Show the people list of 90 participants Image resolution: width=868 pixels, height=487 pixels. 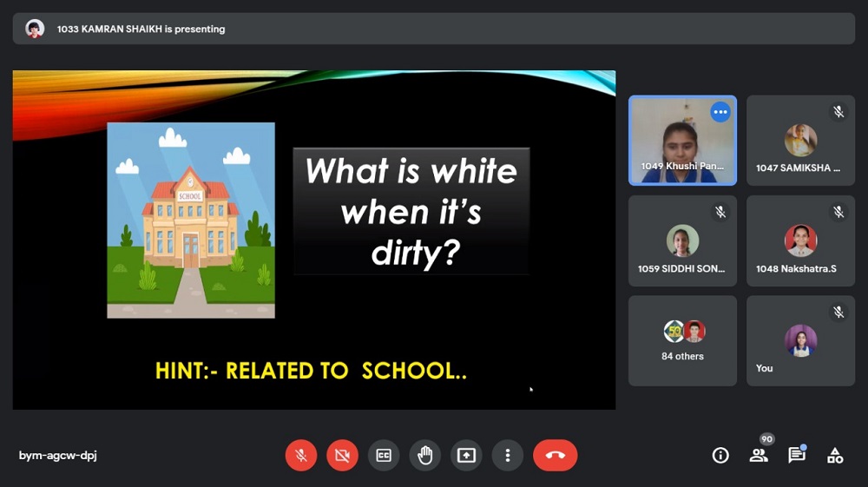point(759,455)
